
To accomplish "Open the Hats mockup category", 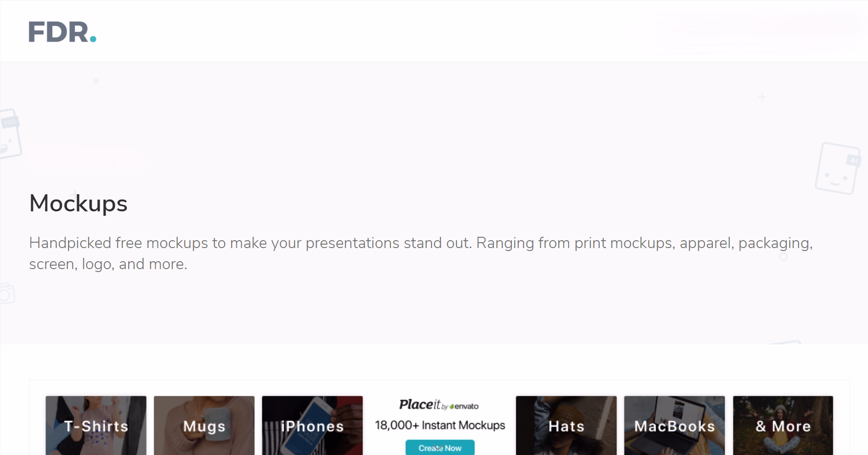I will 566,426.
